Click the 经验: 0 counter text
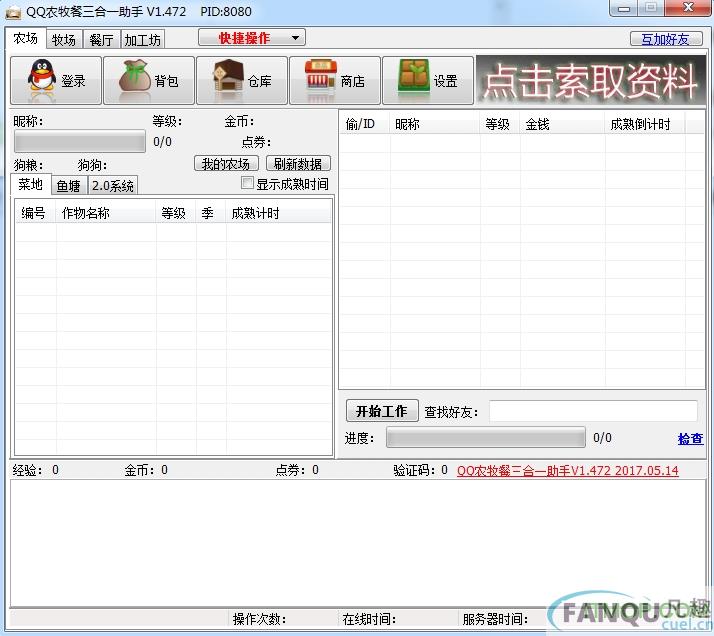The height and width of the screenshot is (636, 714). click(x=36, y=470)
